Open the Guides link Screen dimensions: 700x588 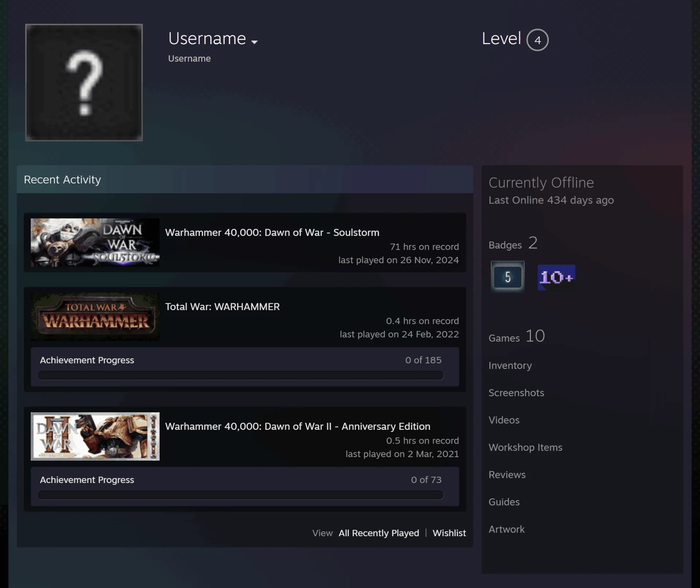pos(504,502)
